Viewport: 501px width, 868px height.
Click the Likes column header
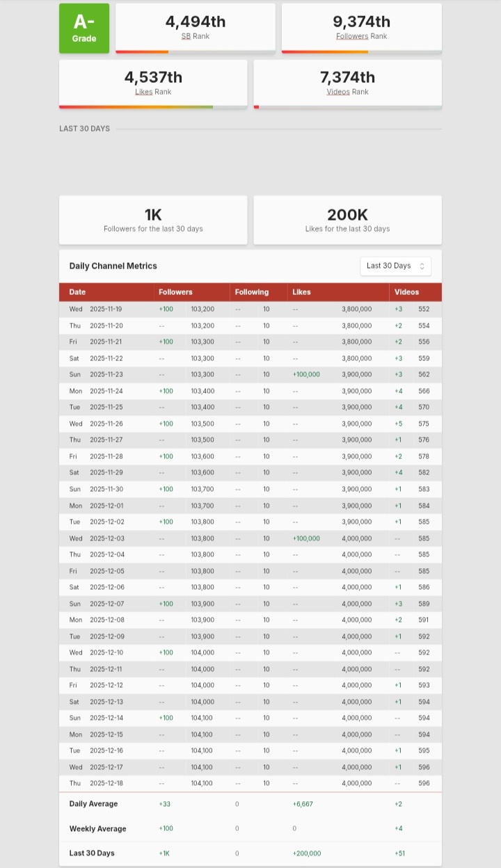pos(301,292)
